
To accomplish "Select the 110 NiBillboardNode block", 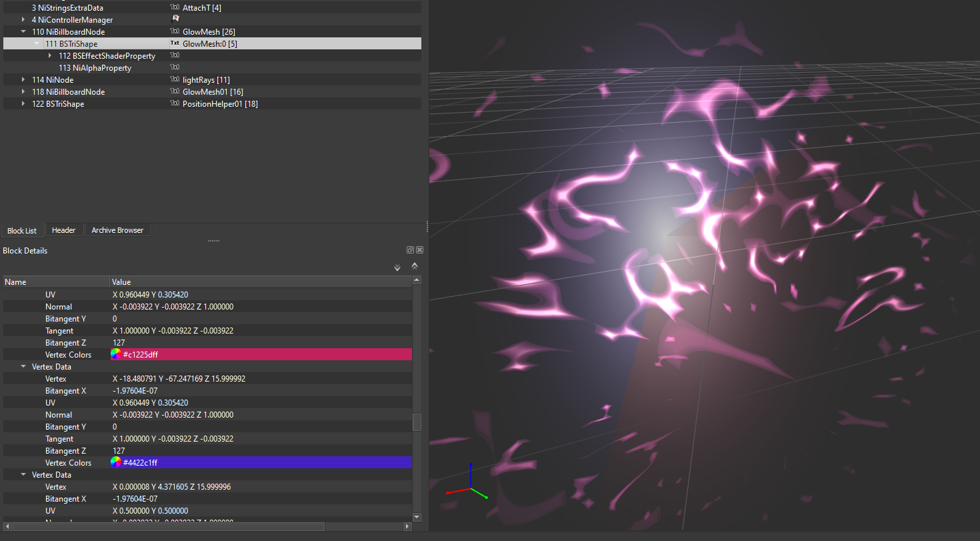I will pyautogui.click(x=68, y=31).
